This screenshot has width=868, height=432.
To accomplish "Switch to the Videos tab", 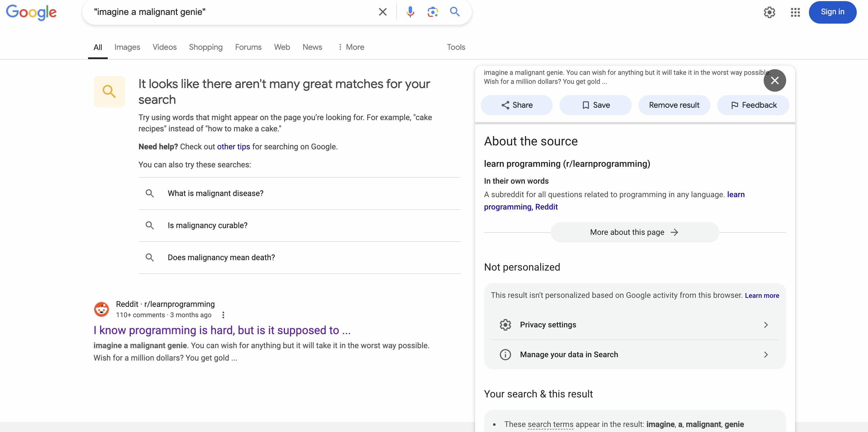I will [x=165, y=47].
